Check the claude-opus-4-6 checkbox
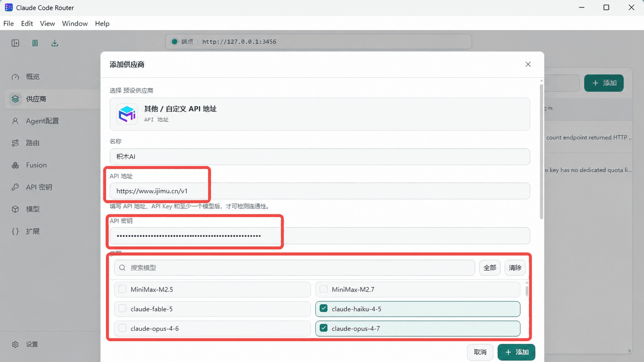 122,328
